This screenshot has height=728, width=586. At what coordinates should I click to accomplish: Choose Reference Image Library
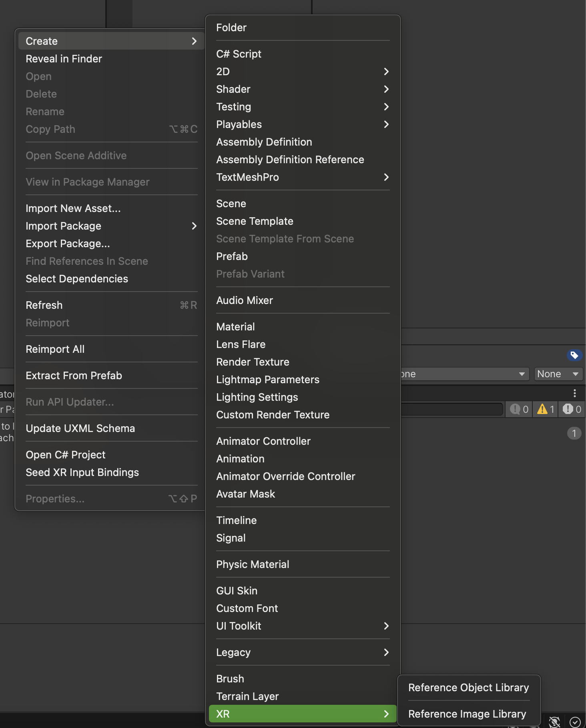(x=469, y=714)
